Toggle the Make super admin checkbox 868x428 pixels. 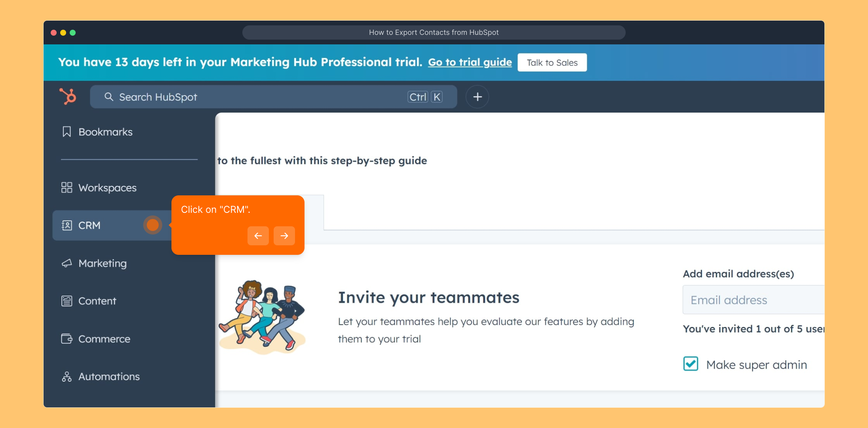tap(691, 364)
